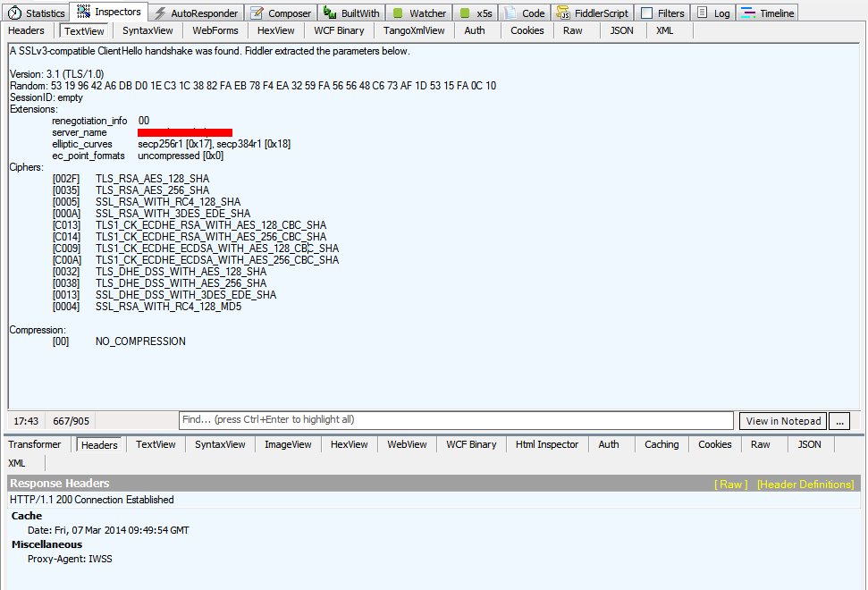Click into the Find search box
The height and width of the screenshot is (590, 868).
coord(456,420)
